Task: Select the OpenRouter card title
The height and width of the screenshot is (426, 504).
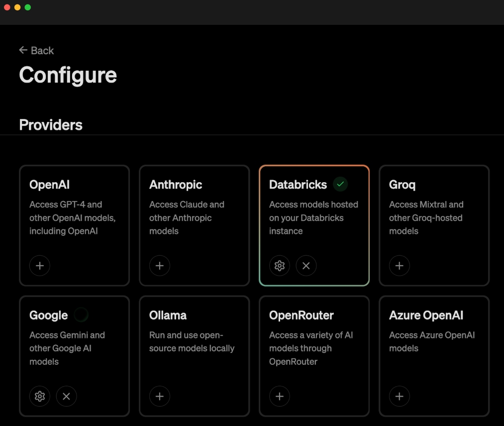Action: point(302,315)
